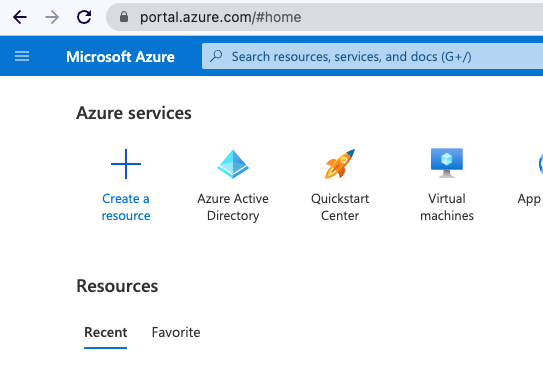543x369 pixels.
Task: Go back with the browser back arrow
Action: (x=20, y=17)
